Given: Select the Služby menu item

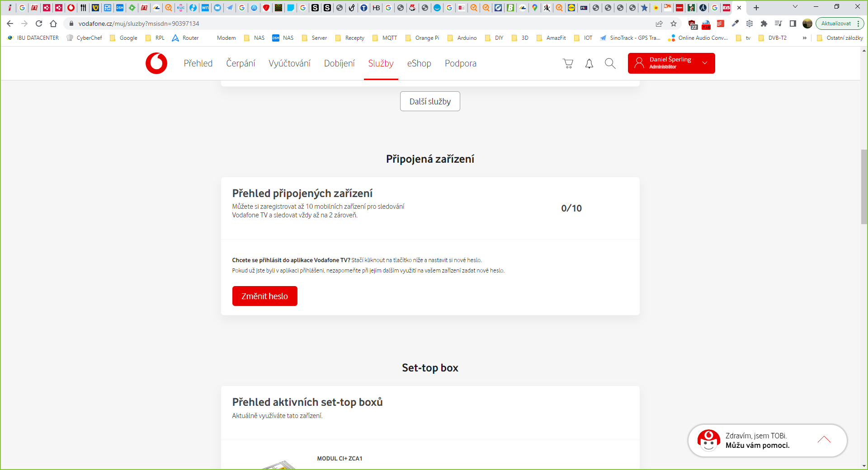Looking at the screenshot, I should tap(381, 63).
